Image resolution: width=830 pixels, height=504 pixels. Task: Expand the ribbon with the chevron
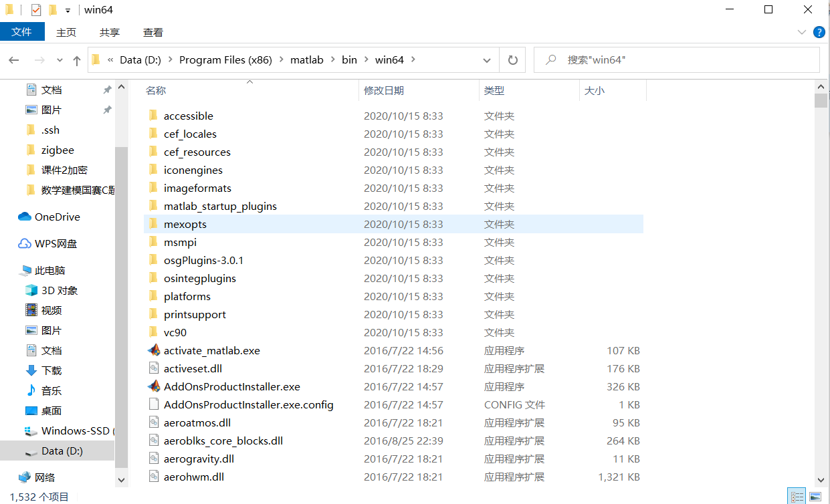click(802, 32)
